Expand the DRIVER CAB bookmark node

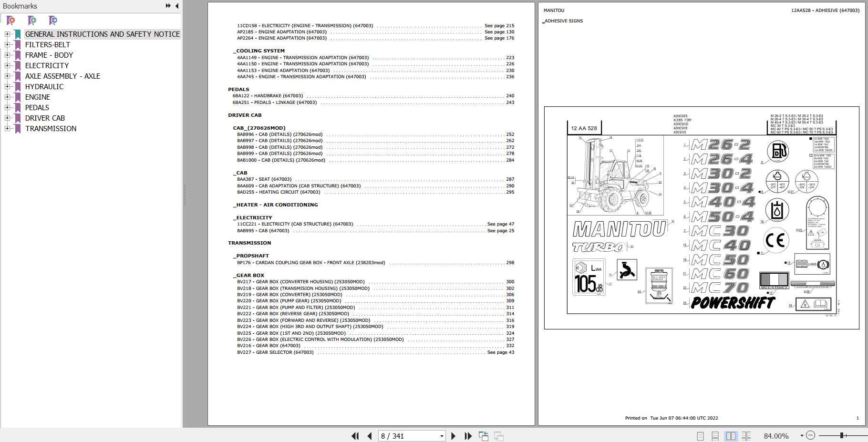(x=7, y=118)
